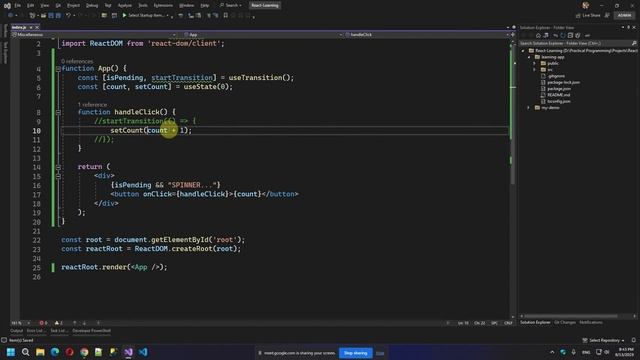Click the taskbar Search icon
The width and height of the screenshot is (640, 360).
tap(25, 352)
